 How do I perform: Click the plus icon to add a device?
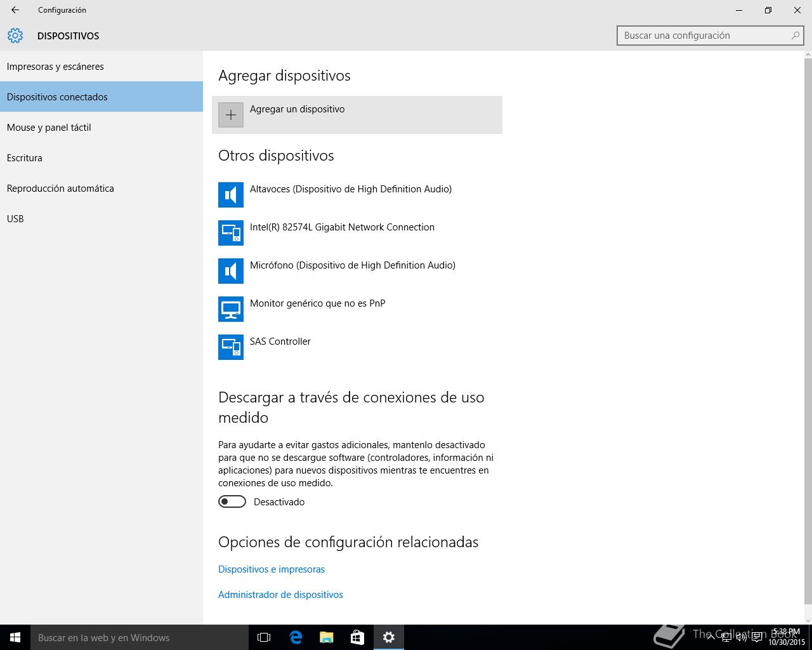tap(231, 115)
